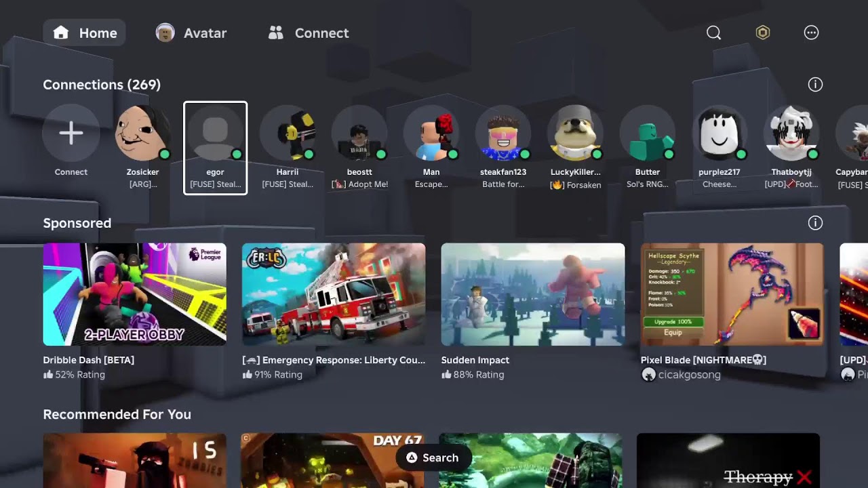Open the search magnifier icon
868x488 pixels.
[x=713, y=33]
